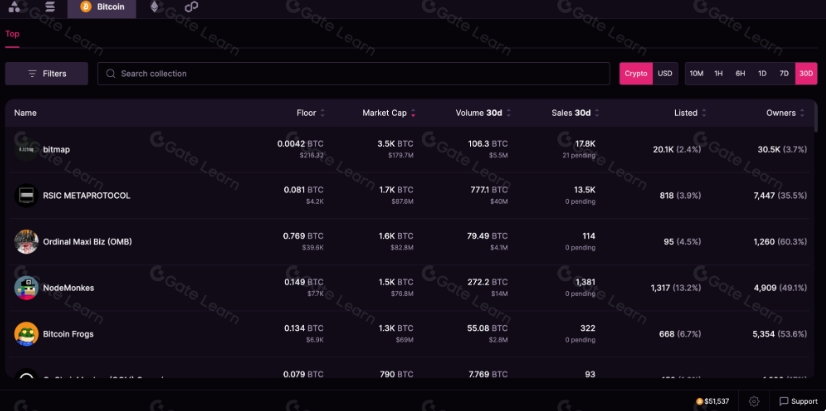Open the Ordinal Maxi Biz avatar

pos(26,242)
